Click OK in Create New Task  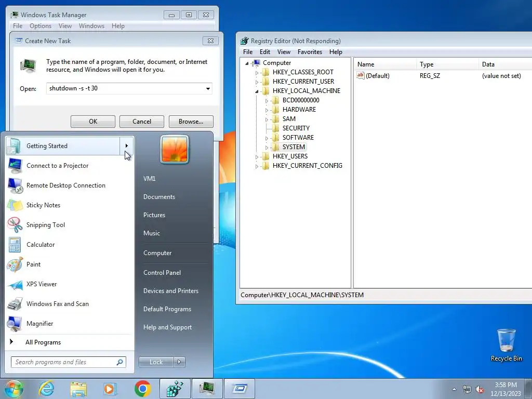coord(93,122)
